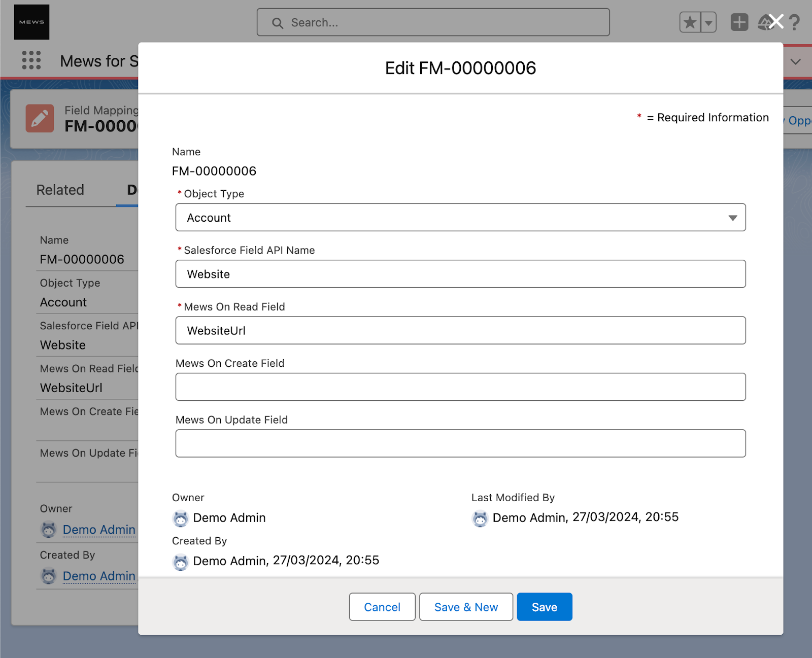Screen dimensions: 812x658
Task: Click the Field Mapping pencil record icon
Action: tap(40, 118)
